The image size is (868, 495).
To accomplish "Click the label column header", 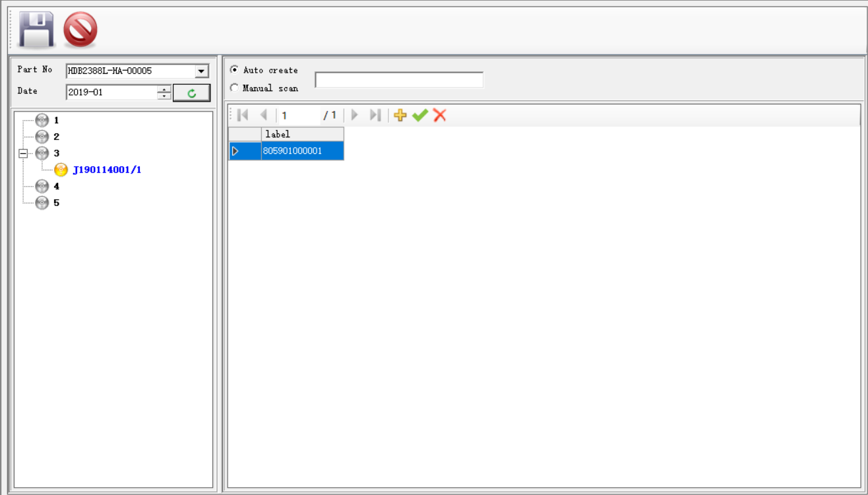I will (x=302, y=134).
